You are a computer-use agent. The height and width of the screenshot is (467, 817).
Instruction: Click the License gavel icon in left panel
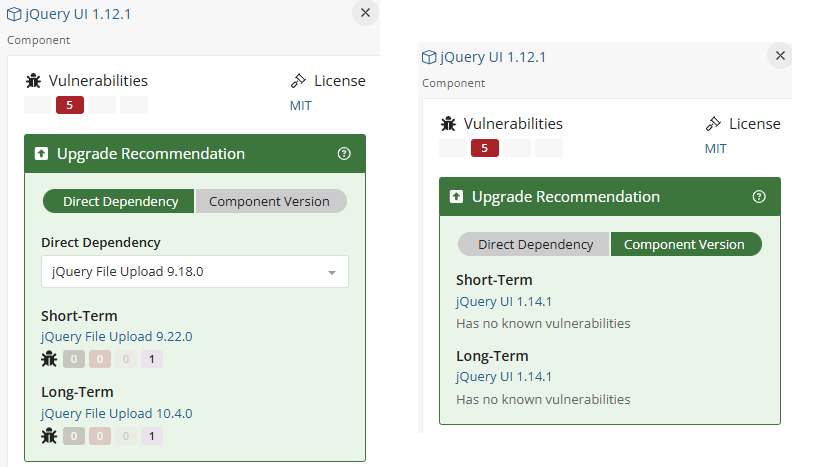click(x=298, y=81)
